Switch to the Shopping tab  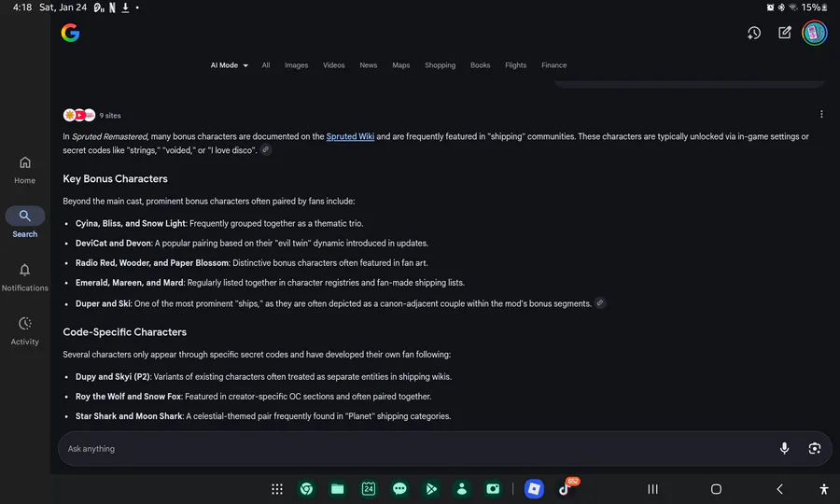pyautogui.click(x=440, y=65)
